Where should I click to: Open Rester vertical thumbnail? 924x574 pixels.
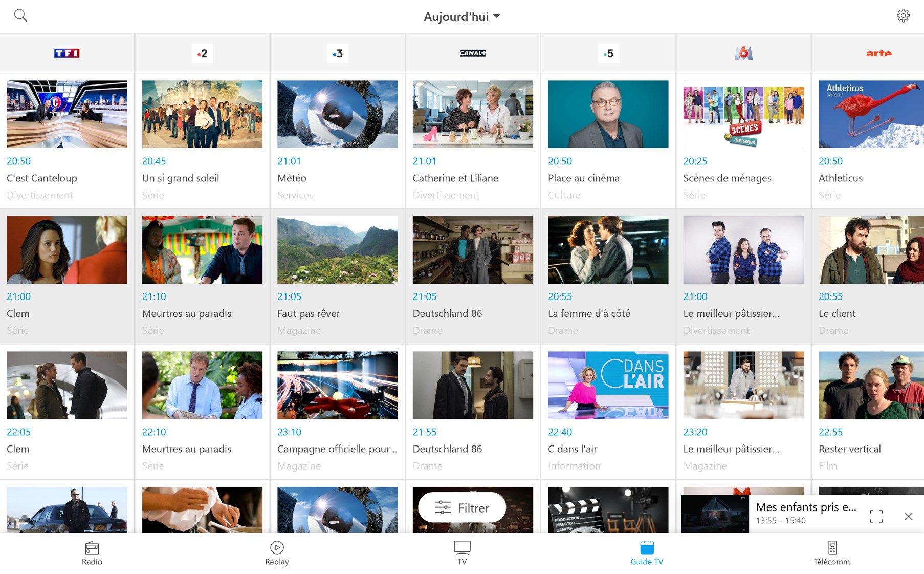tap(871, 385)
